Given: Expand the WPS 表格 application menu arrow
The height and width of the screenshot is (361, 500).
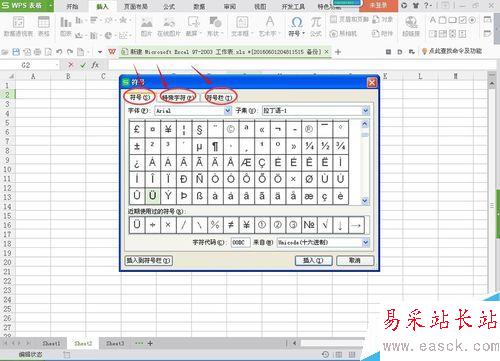Looking at the screenshot, I should (51, 5).
